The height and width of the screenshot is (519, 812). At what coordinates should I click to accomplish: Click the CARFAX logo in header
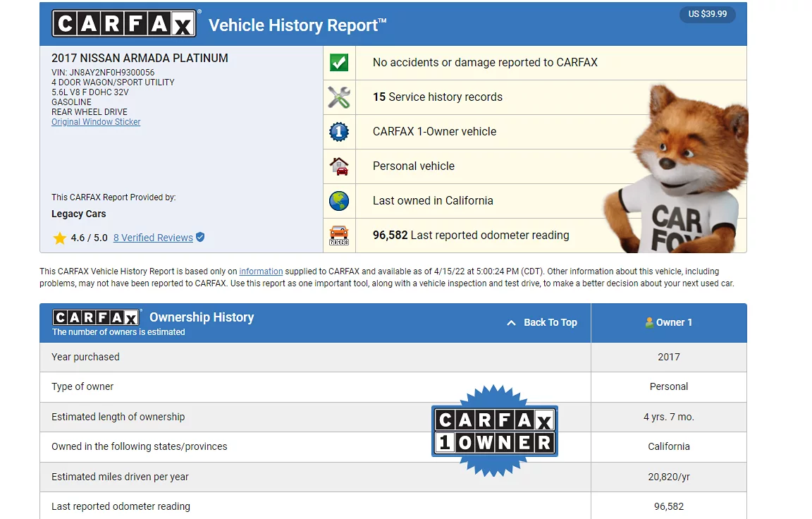(x=124, y=24)
